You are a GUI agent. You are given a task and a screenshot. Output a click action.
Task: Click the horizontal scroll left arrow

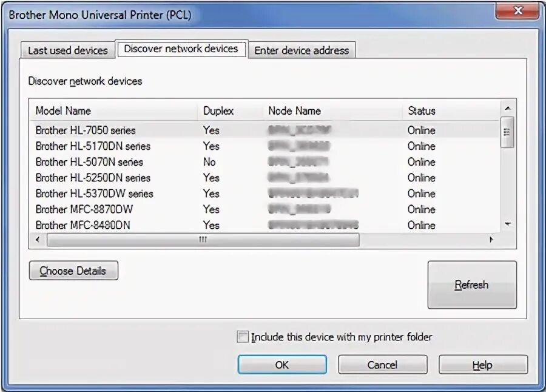click(38, 239)
